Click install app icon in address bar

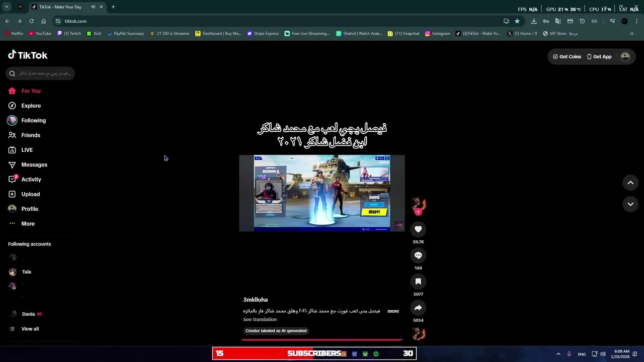(506, 21)
